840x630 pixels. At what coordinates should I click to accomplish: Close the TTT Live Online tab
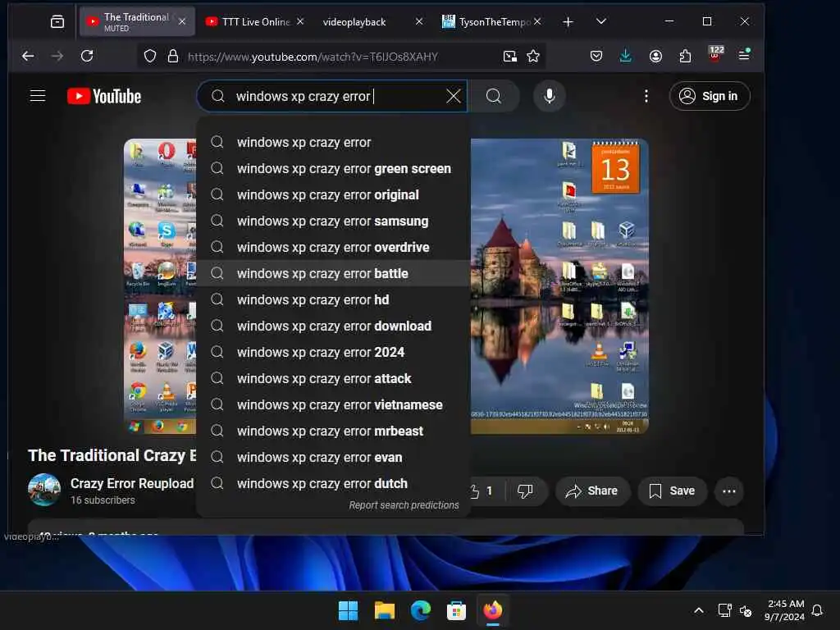tap(300, 21)
